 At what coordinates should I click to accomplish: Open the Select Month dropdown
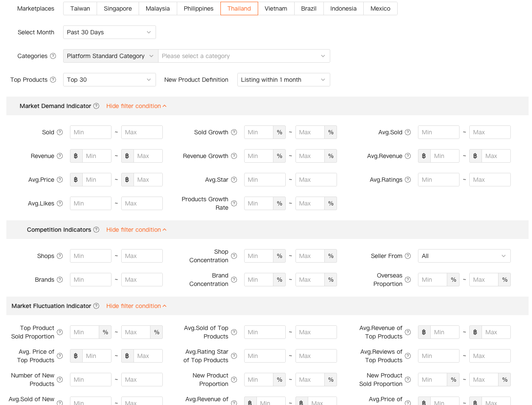tap(109, 32)
